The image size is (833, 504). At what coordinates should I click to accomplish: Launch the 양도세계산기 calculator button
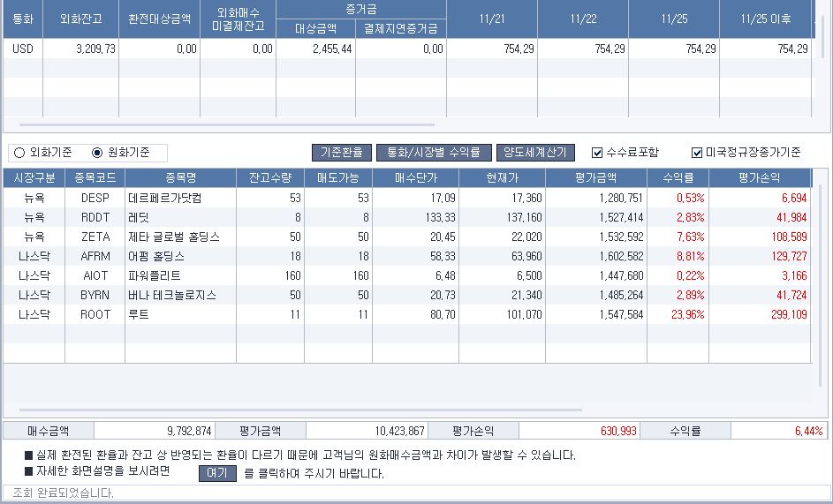[x=535, y=153]
